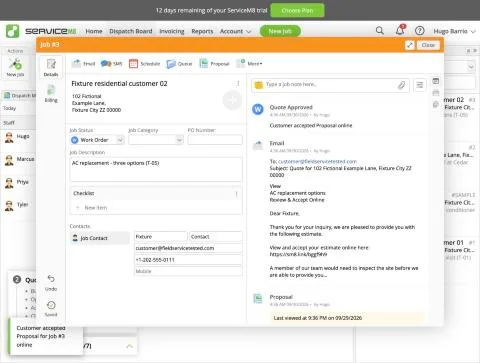Select the Details side tab
Viewport: 480px width, 363px height.
coord(51,68)
